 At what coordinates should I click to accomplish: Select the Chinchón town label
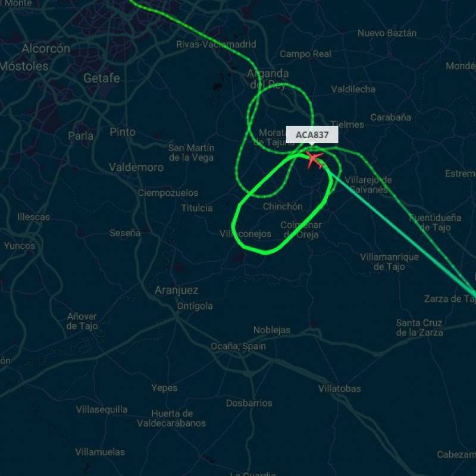pos(283,206)
